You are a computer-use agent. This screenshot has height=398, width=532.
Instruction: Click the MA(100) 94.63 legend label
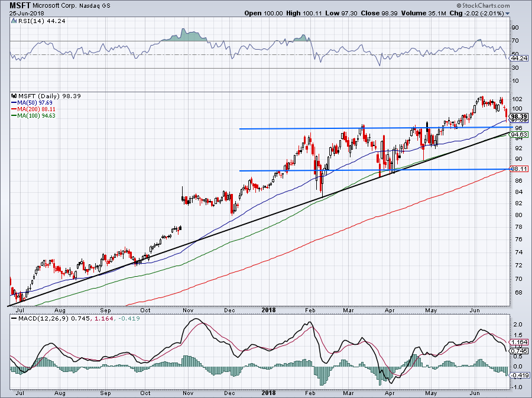tap(36, 116)
